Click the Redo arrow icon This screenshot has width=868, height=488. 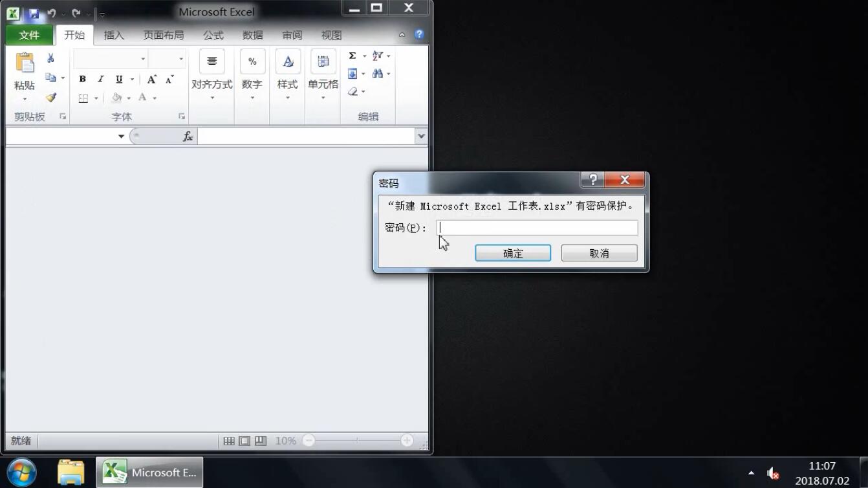pyautogui.click(x=76, y=13)
